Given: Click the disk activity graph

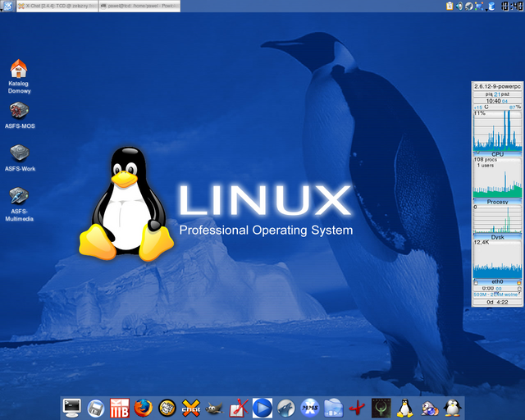Looking at the screenshot, I should coord(497,219).
